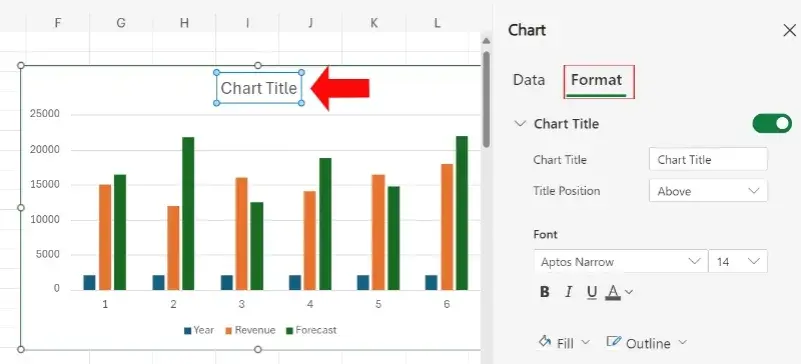Click the orange Revenue bar for category 3
801x364 pixels.
tap(242, 234)
